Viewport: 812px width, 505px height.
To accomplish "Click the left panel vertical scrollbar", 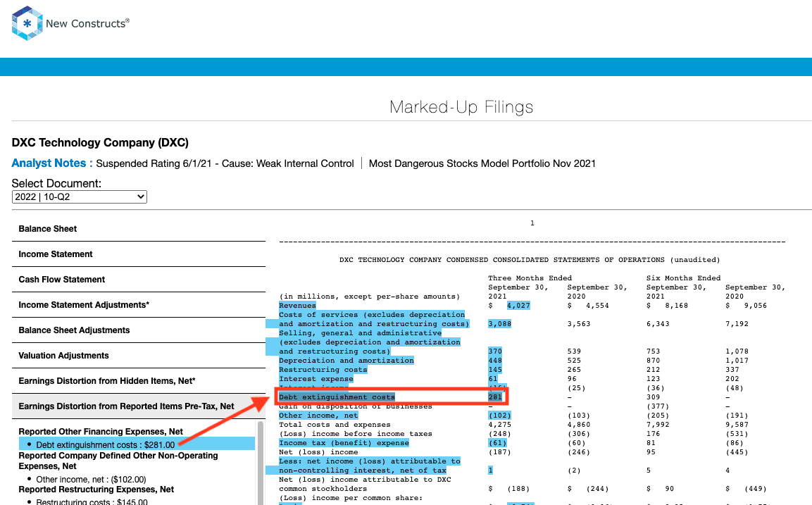I will 261,462.
